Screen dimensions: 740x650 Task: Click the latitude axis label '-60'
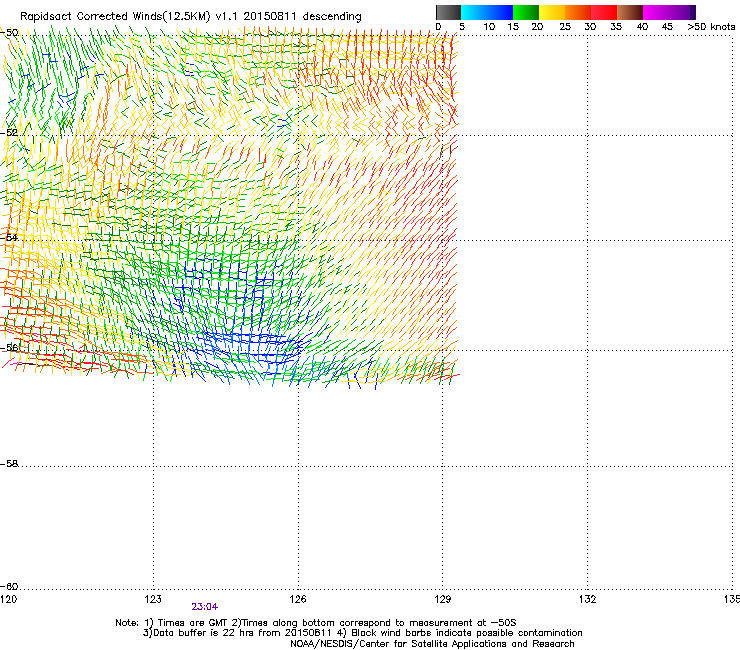9,586
